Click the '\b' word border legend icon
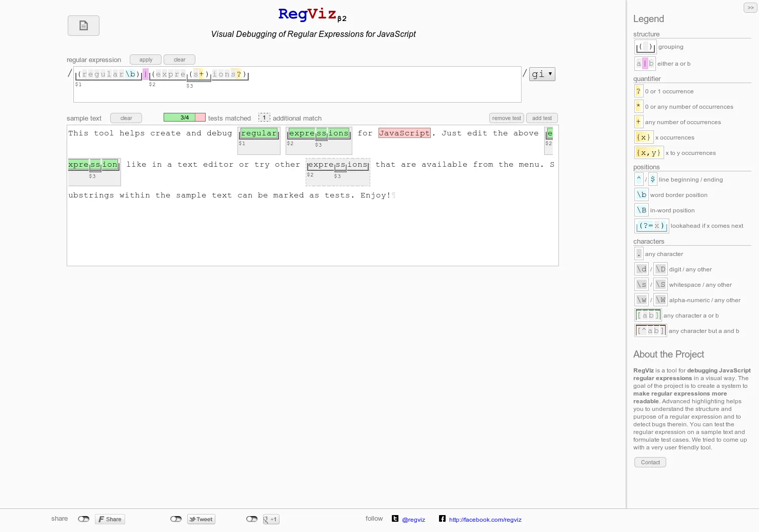759x532 pixels. tap(642, 195)
